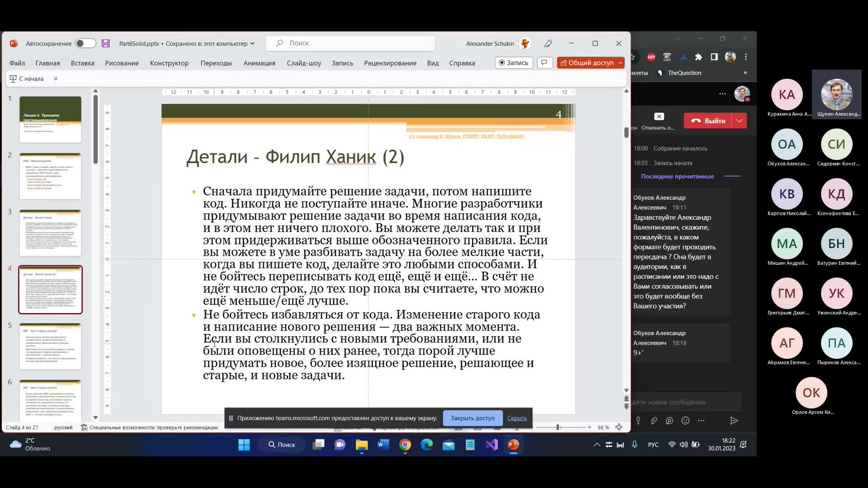Click the slide title Детали - Филип Ханик (2)

(x=295, y=157)
